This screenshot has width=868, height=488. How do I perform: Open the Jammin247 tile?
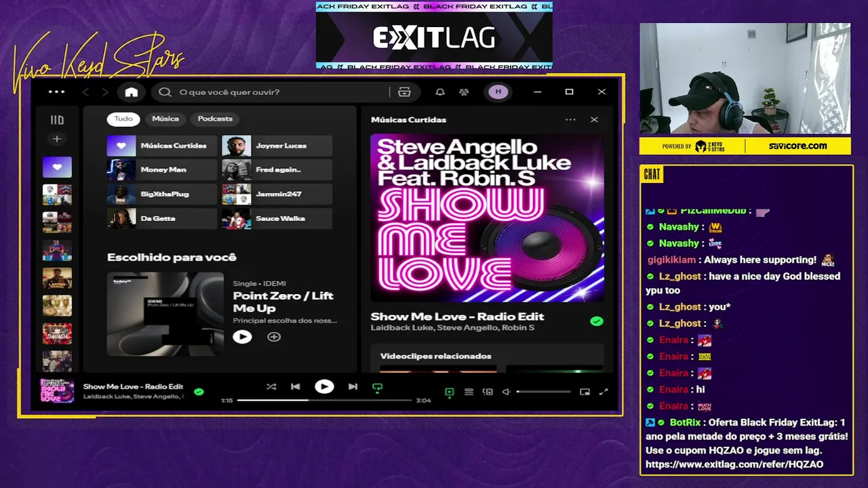click(277, 195)
